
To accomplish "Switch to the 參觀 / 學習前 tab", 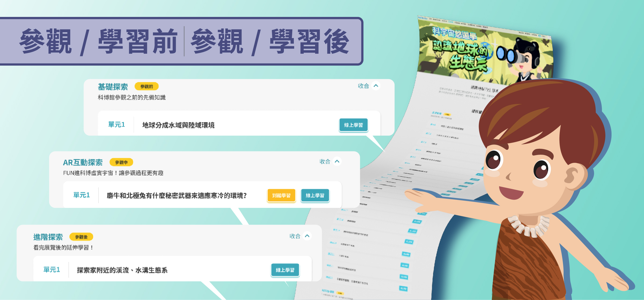I will (98, 42).
